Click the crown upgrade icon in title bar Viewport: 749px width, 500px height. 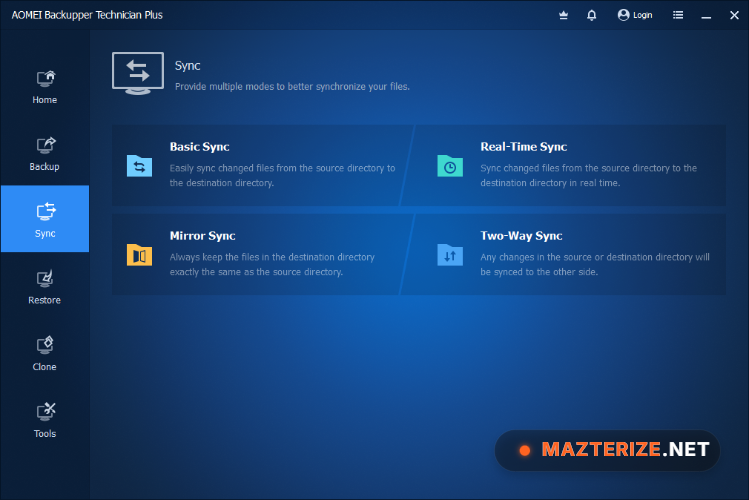pos(564,15)
